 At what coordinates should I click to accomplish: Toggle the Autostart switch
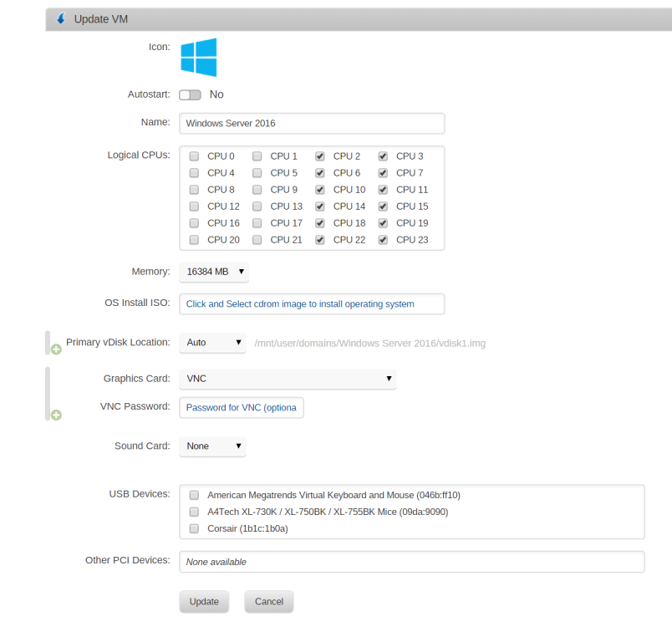click(x=190, y=94)
